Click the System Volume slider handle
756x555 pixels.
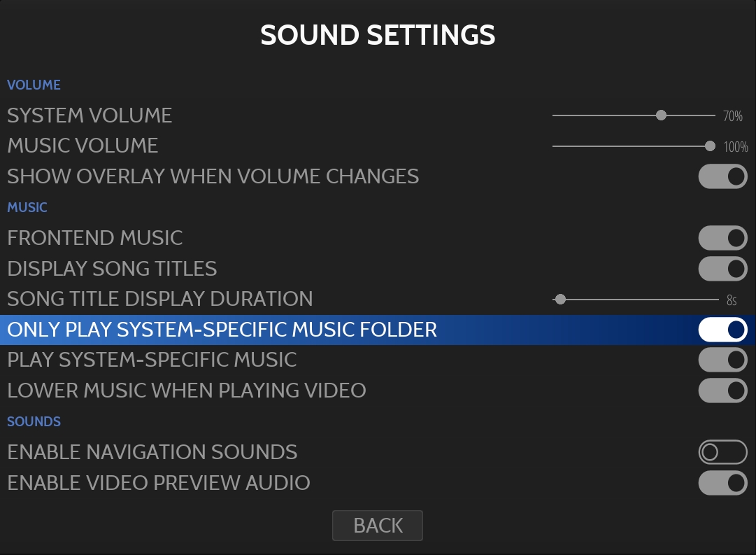(x=661, y=115)
